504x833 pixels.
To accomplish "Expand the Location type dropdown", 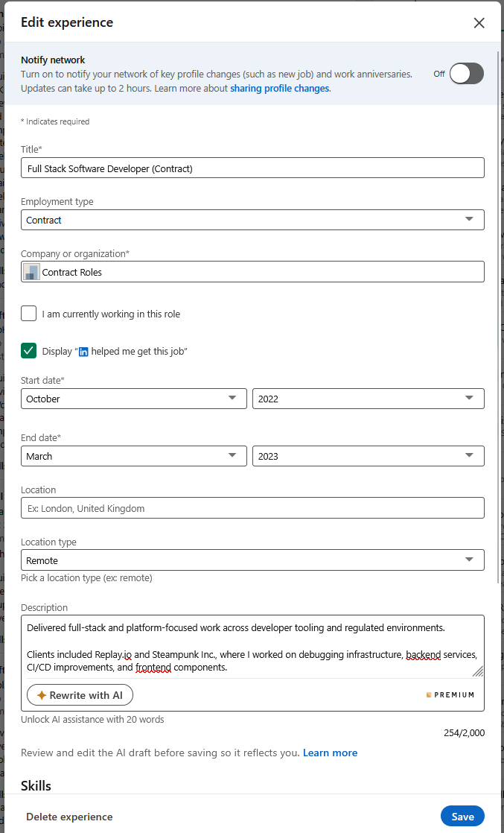I will 252,560.
